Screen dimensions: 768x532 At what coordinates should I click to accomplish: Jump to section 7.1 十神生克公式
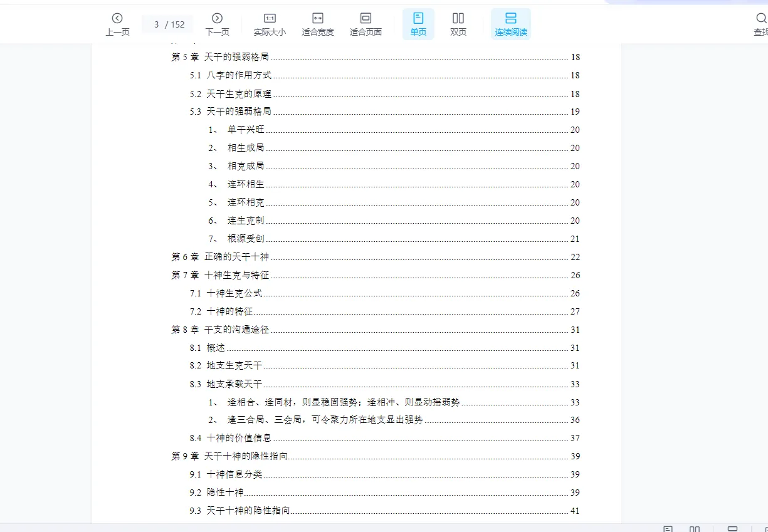pos(234,293)
